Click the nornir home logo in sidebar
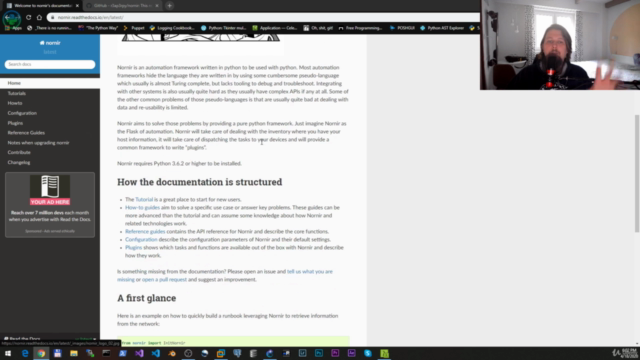This screenshot has height=360, width=640. [50, 43]
